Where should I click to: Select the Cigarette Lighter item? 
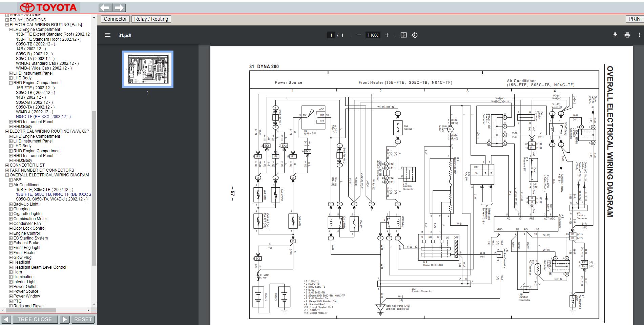click(x=28, y=214)
